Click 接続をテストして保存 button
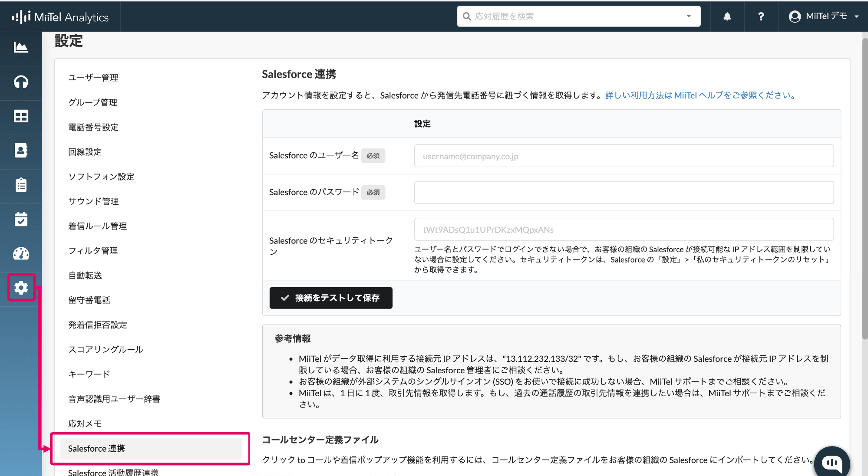868x476 pixels. click(x=331, y=298)
